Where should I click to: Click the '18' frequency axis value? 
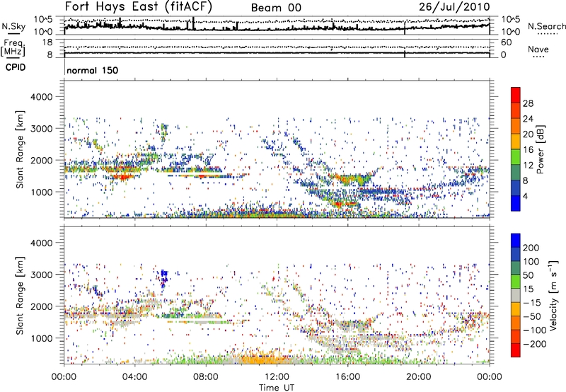point(47,42)
